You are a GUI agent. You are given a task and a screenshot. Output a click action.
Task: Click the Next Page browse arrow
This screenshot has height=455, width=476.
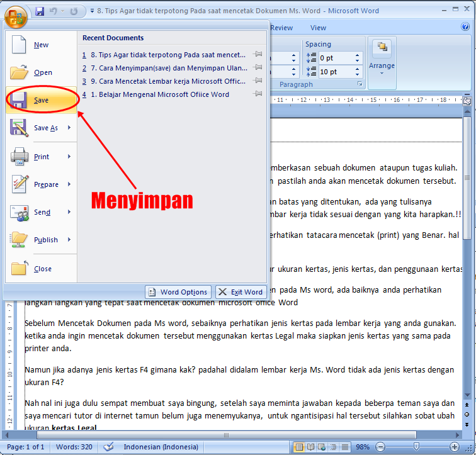coord(467,424)
